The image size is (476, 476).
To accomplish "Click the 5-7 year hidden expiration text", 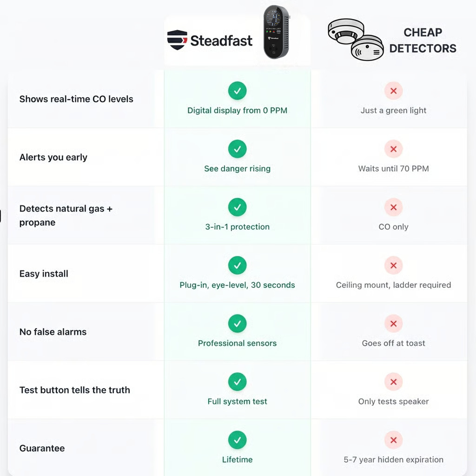I will click(x=393, y=460).
